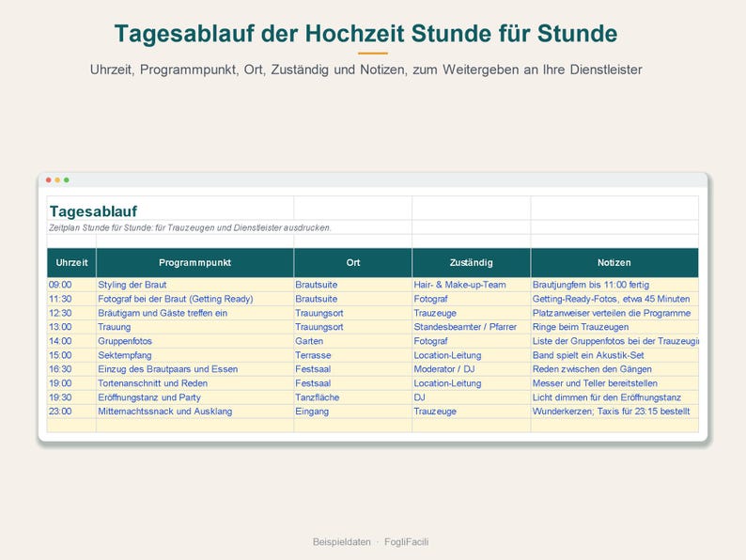
Task: Click 'Fotograf bei der Braut (Getting Ready)' cell
Action: pos(194,299)
